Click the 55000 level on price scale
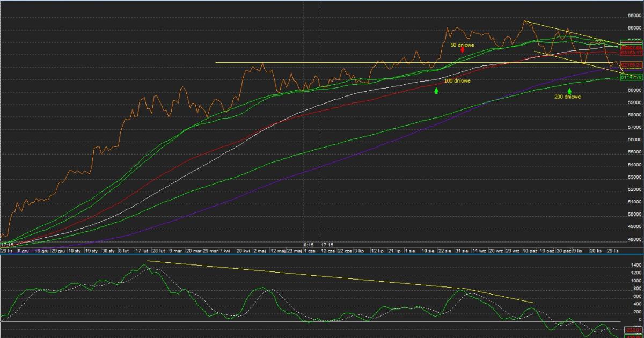The height and width of the screenshot is (338, 644). tap(635, 152)
